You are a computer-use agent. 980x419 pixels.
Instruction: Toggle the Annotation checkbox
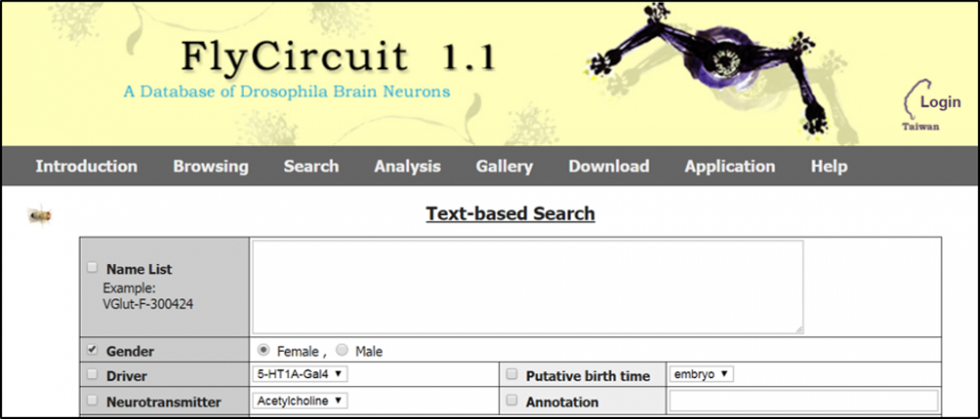512,401
